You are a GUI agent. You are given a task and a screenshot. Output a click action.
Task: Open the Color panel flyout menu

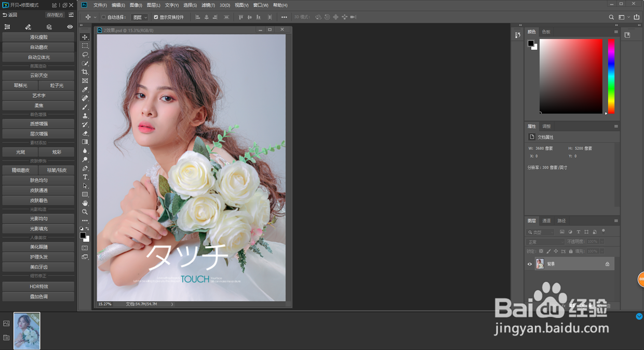[616, 32]
